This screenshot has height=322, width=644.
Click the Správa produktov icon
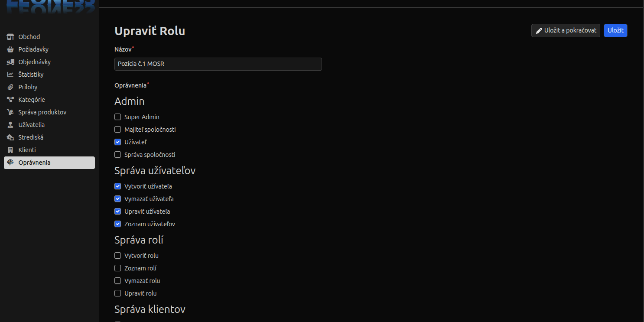click(x=10, y=112)
